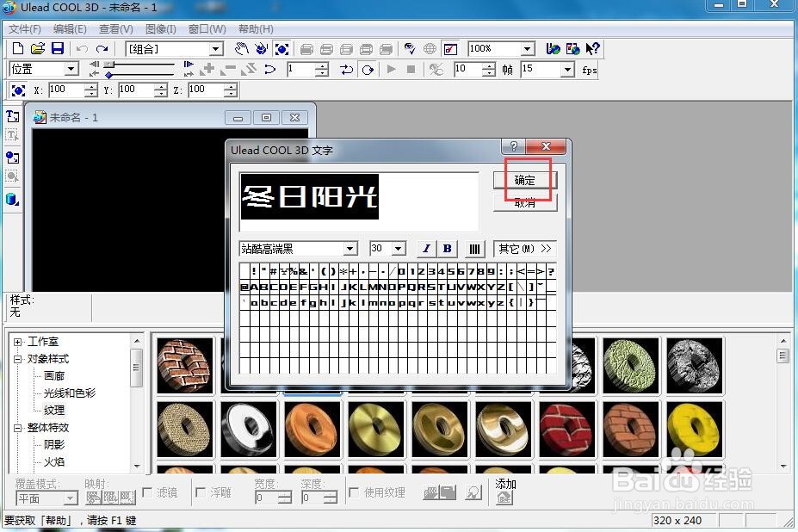Image resolution: width=798 pixels, height=532 pixels.
Task: Open the 编辑(E) menu
Action: pos(71,29)
